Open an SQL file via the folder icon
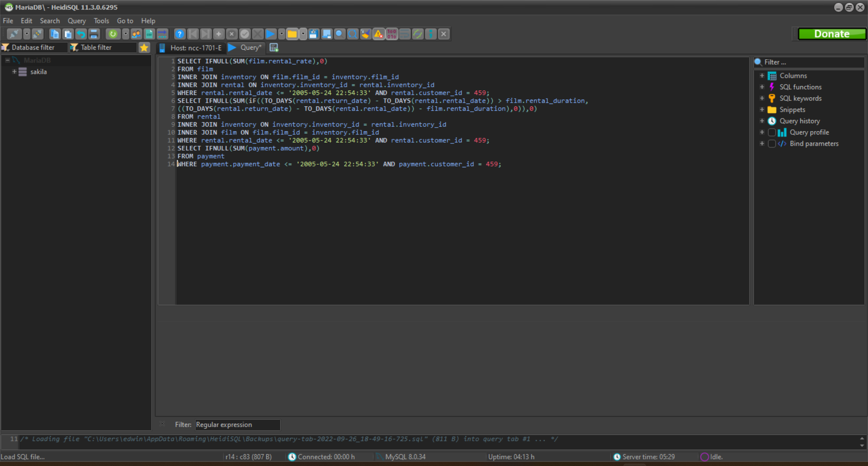 (x=292, y=34)
